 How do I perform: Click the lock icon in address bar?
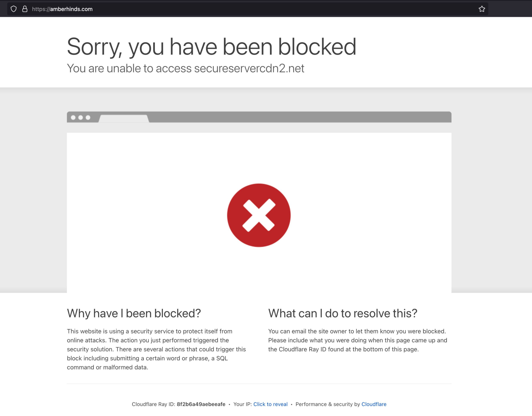click(25, 9)
